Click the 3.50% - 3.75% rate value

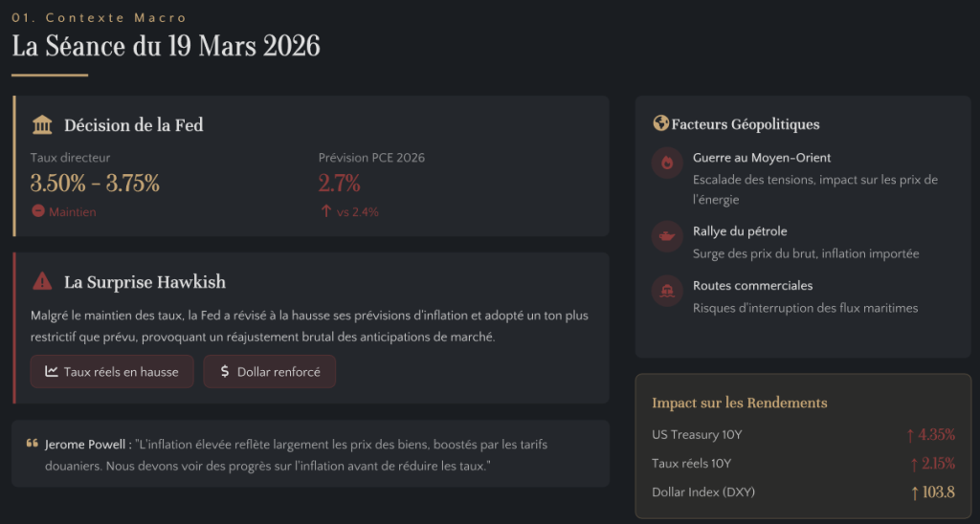(x=95, y=184)
